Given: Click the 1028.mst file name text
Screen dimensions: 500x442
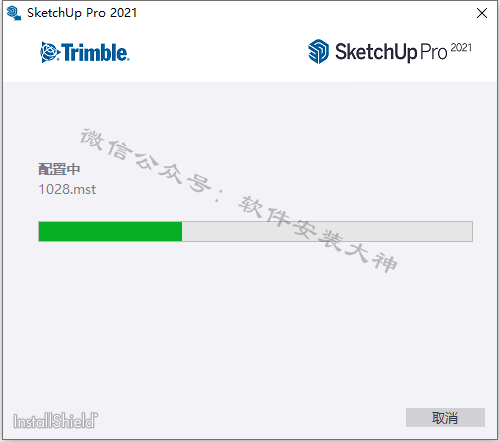Looking at the screenshot, I should tap(67, 189).
